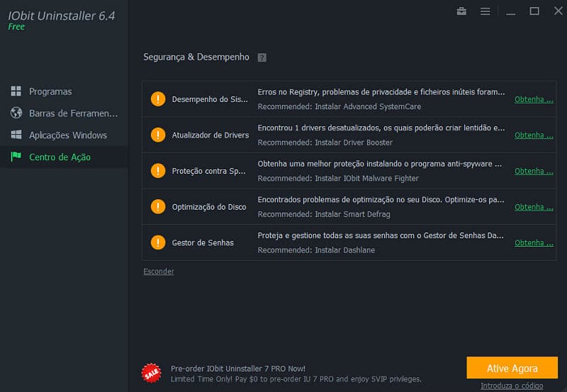Click warning icon for Proteção contra Spyware

(158, 170)
